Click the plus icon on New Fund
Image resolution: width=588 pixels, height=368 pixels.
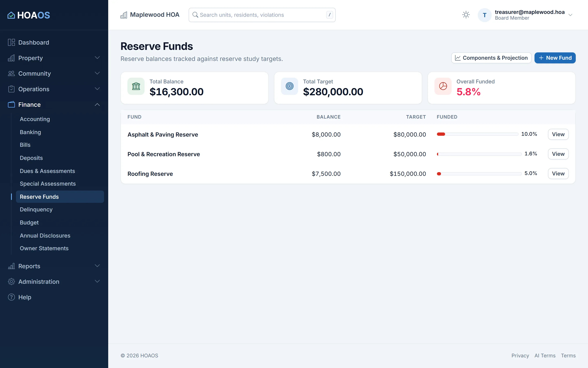click(x=541, y=58)
